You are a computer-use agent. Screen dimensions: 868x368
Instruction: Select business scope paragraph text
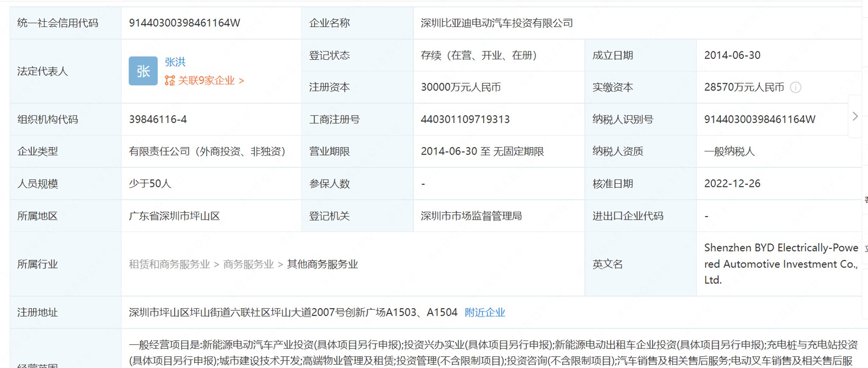493,353
